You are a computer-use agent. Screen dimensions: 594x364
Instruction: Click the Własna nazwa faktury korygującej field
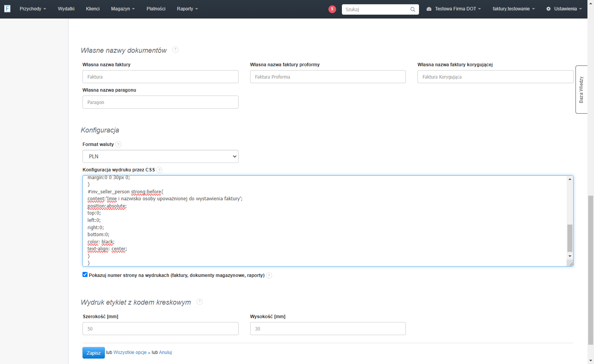pyautogui.click(x=495, y=77)
